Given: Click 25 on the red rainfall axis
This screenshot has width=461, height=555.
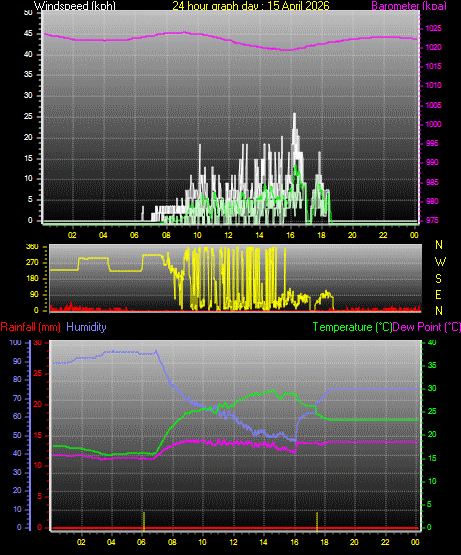Looking at the screenshot, I should coord(38,373).
